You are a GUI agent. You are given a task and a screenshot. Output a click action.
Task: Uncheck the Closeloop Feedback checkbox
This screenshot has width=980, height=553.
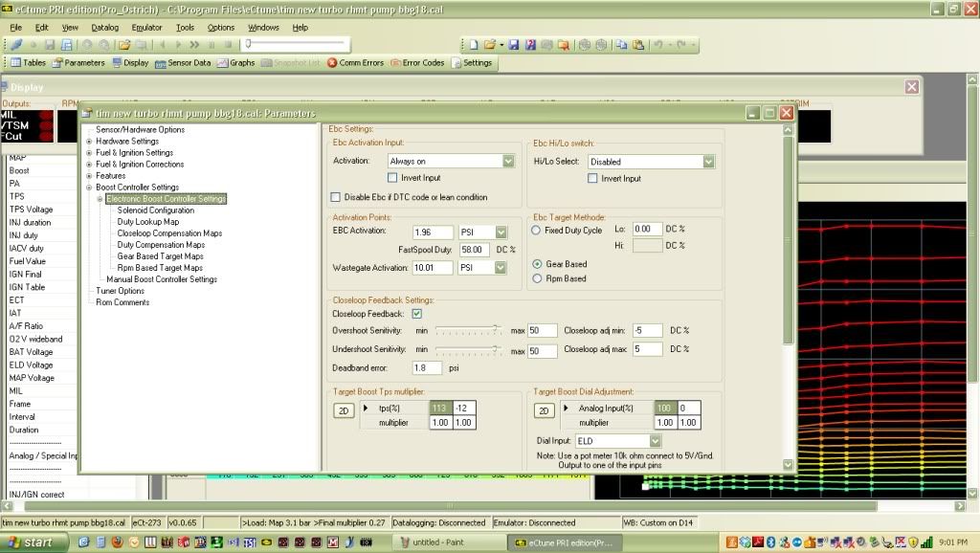pos(417,313)
